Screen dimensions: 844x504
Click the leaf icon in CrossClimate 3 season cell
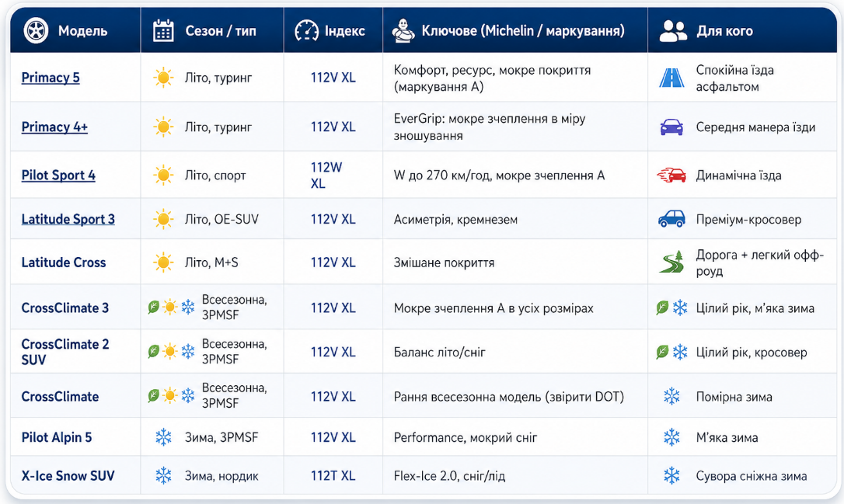[x=154, y=307]
